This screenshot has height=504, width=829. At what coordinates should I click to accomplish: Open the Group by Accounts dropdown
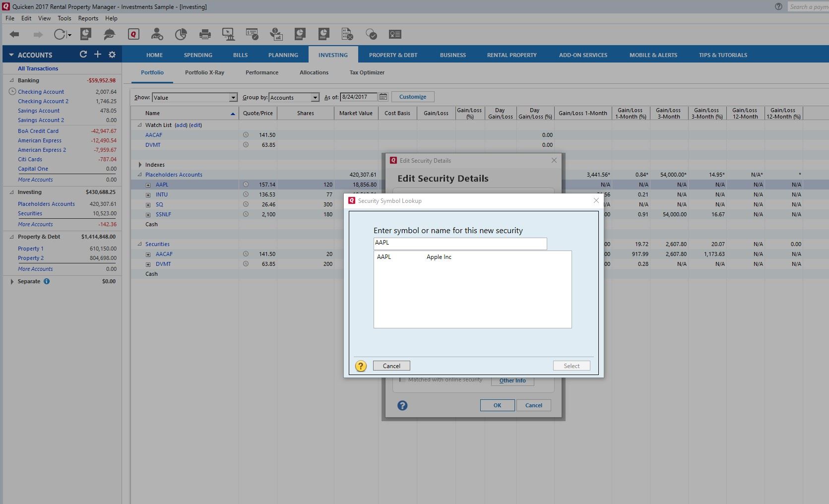click(315, 98)
